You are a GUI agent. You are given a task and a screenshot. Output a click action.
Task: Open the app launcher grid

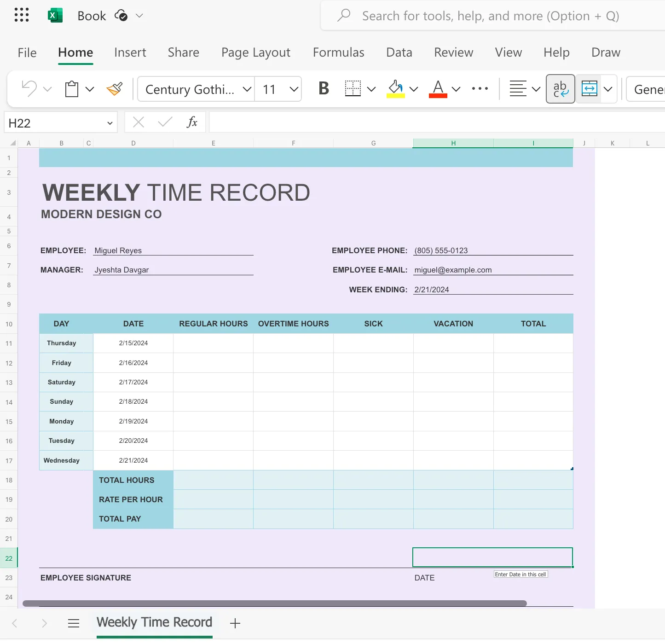pos(22,15)
